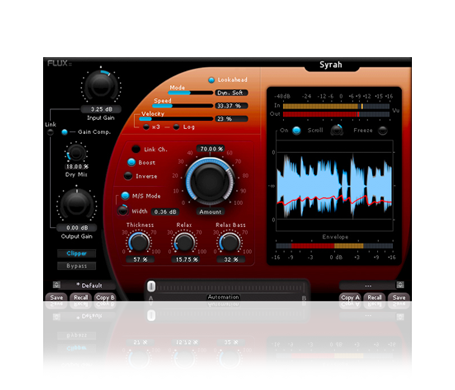The image size is (455, 390).
Task: Toggle the Boost switch
Action: [x=131, y=162]
